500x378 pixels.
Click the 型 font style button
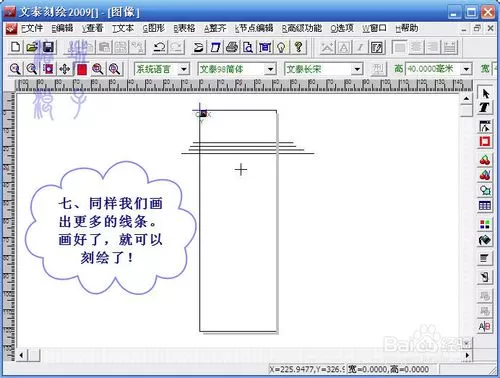(x=378, y=69)
